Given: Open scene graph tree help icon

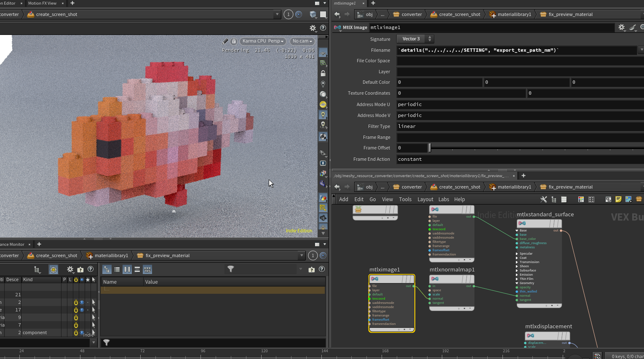Looking at the screenshot, I should coord(91,269).
